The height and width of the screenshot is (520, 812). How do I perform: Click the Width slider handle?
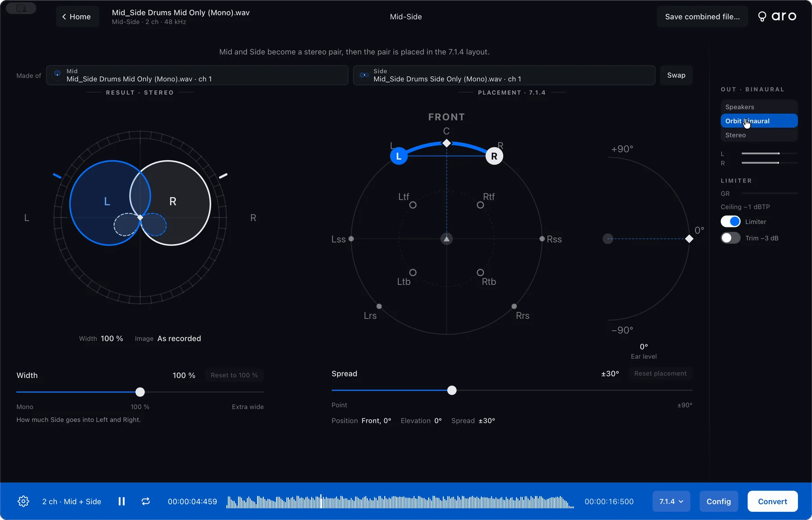[140, 392]
